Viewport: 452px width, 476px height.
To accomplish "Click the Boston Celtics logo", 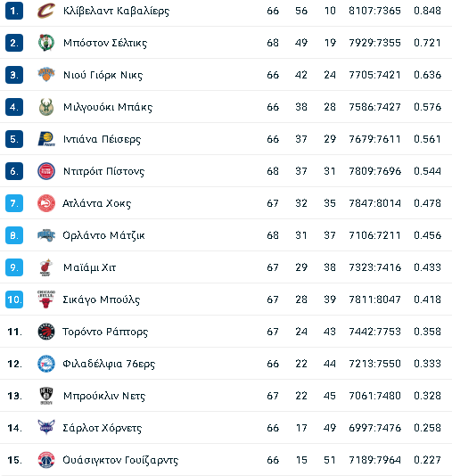I will tap(46, 43).
